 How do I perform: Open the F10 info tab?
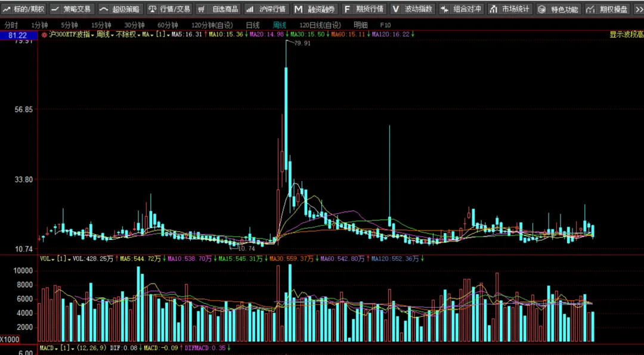click(x=386, y=26)
